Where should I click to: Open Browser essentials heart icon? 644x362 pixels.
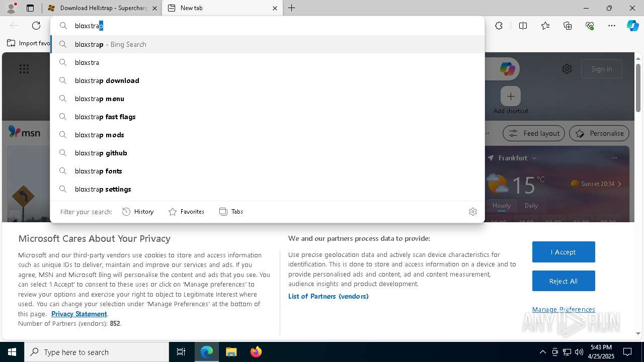click(590, 26)
